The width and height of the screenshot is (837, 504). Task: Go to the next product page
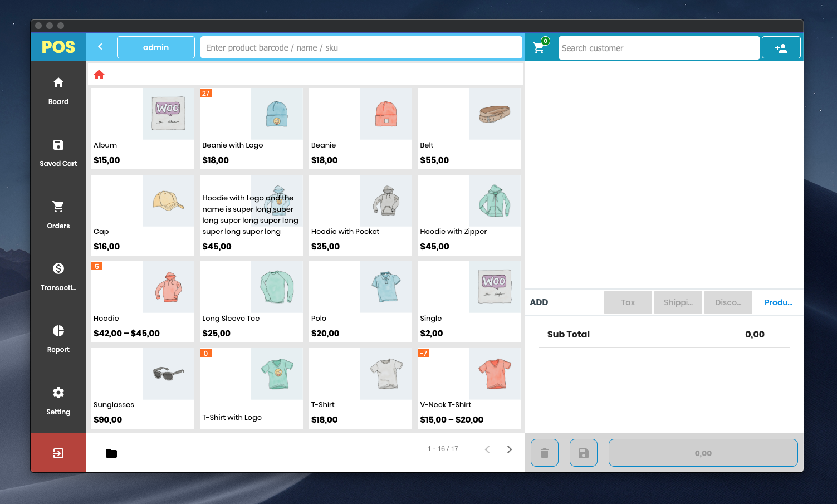[x=509, y=449]
